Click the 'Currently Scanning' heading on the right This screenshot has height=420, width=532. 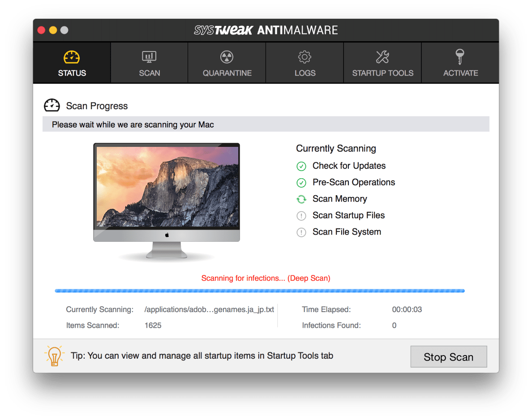point(336,149)
